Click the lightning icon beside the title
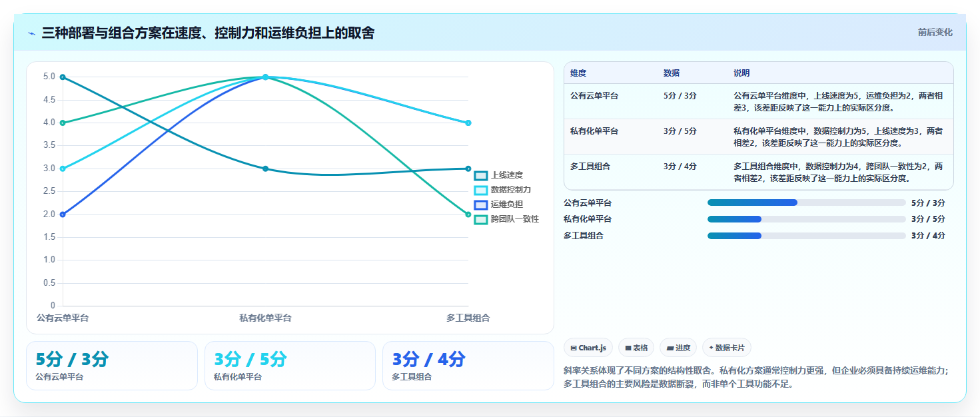Viewport: 980px width, 417px height. point(31,33)
